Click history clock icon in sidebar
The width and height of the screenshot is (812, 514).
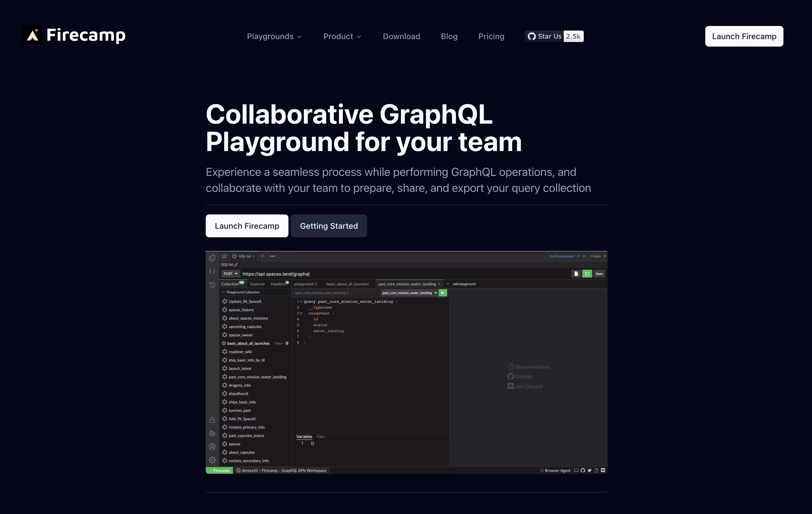click(212, 285)
